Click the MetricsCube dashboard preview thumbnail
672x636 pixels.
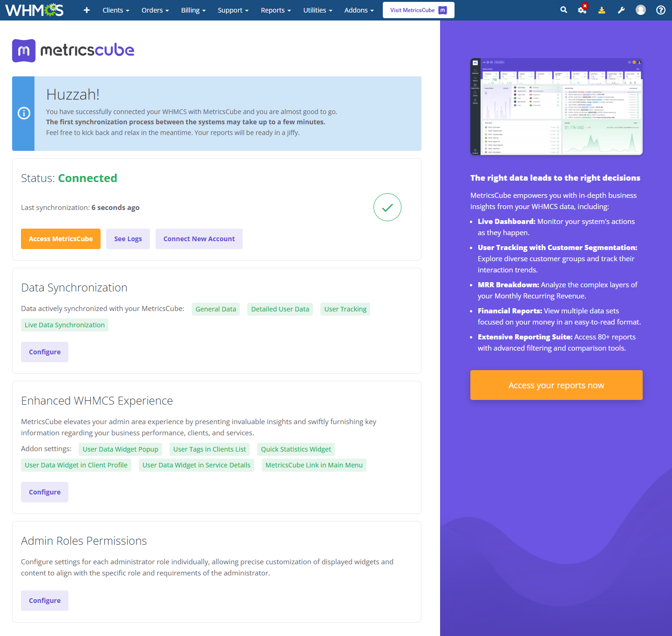557,107
